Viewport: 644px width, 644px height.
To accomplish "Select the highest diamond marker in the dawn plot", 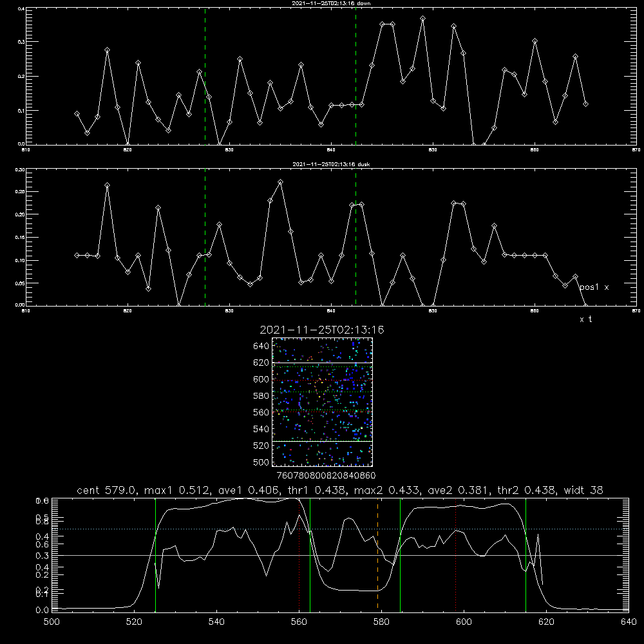I will tap(422, 19).
